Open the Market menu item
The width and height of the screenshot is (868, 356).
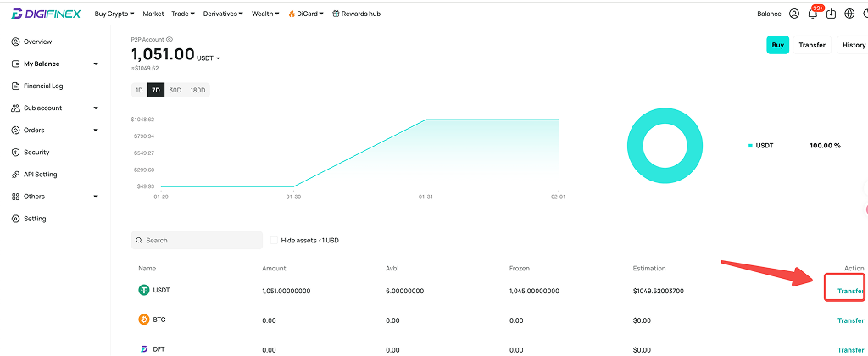pos(153,14)
